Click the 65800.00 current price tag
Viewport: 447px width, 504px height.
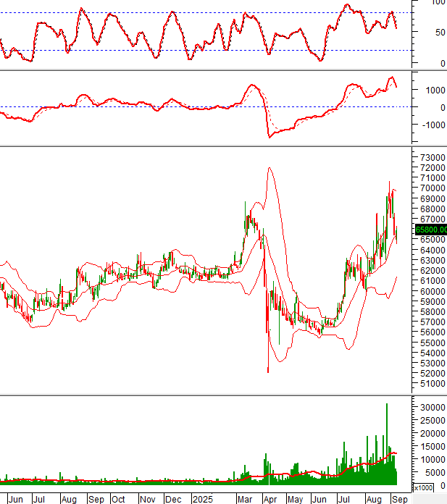pyautogui.click(x=431, y=230)
